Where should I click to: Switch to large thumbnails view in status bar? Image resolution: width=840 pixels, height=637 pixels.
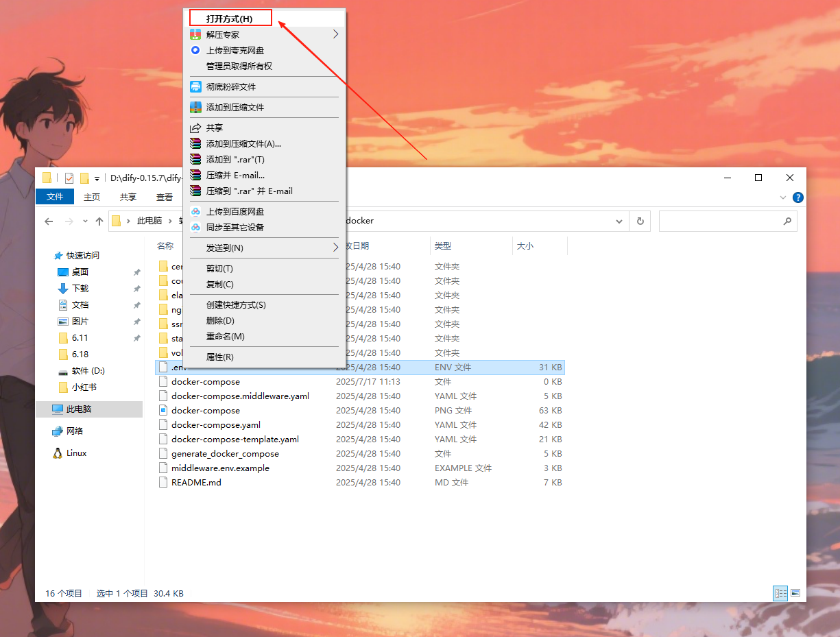pyautogui.click(x=795, y=593)
